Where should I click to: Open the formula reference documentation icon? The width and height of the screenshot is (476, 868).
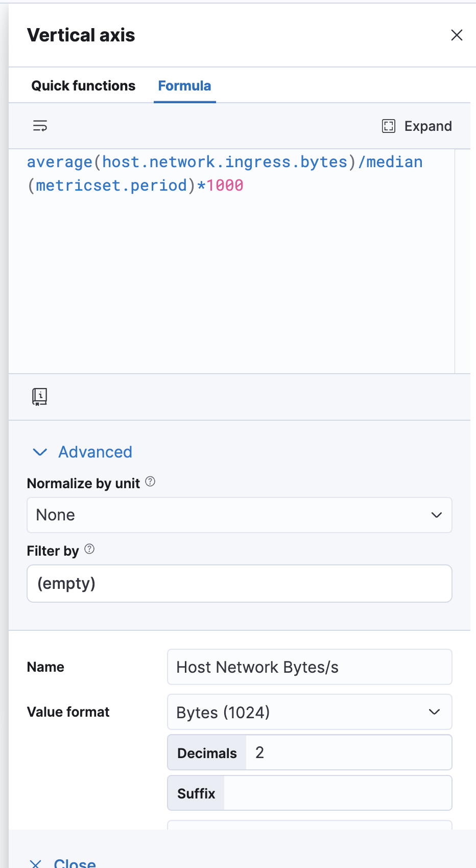(39, 397)
